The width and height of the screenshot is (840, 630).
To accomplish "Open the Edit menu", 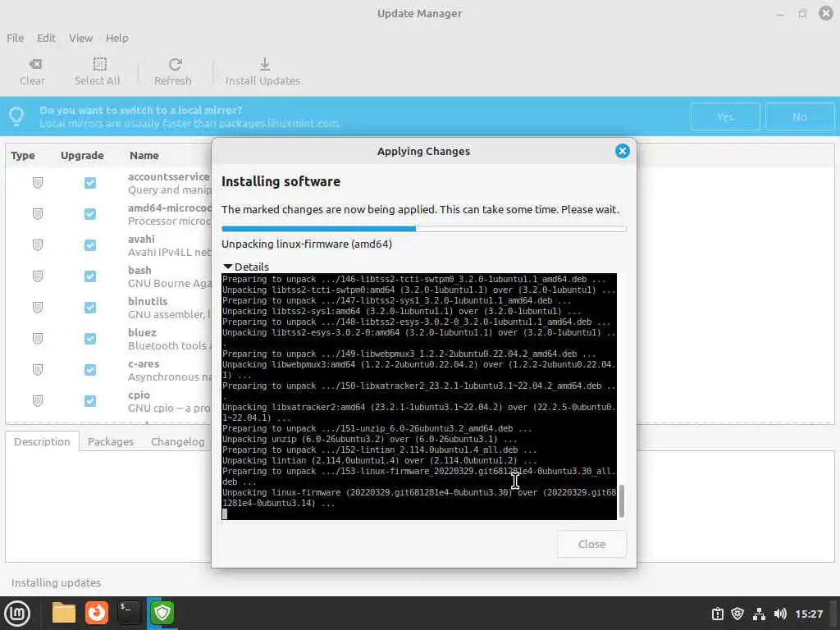I will tap(46, 38).
